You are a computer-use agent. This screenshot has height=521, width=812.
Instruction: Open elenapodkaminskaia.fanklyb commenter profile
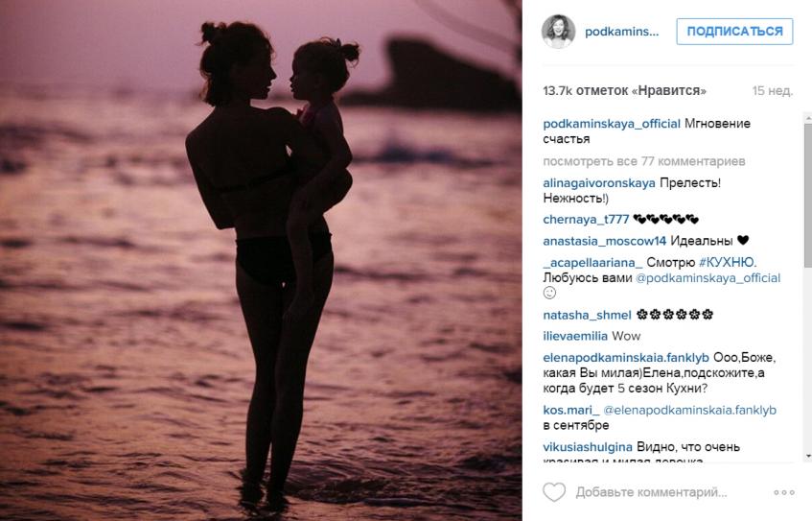tap(626, 358)
